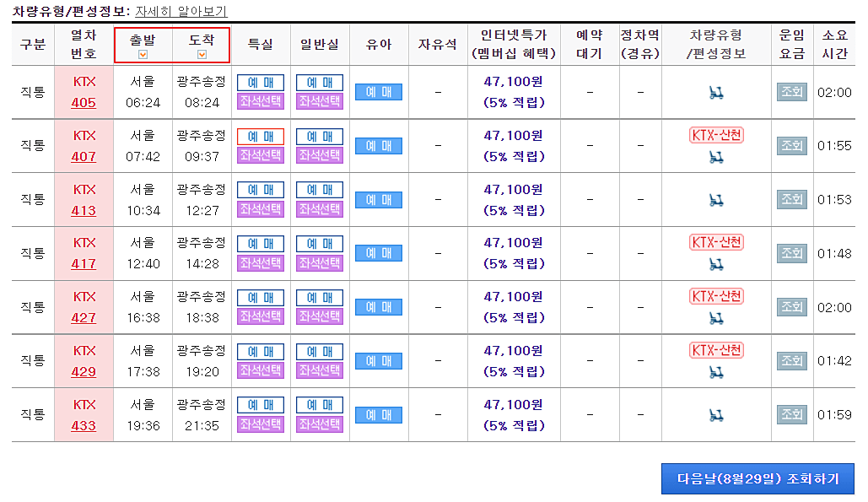
Task: Book 일반실 on the 10:34 train
Action: coord(320,190)
